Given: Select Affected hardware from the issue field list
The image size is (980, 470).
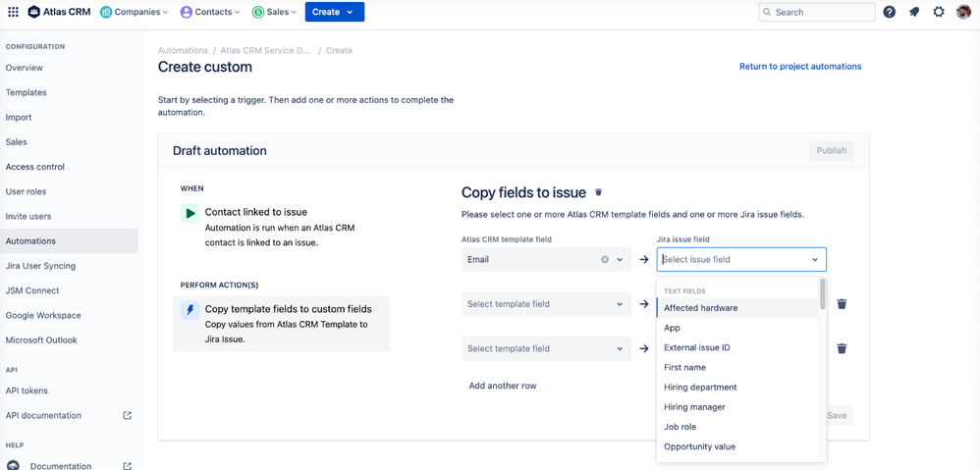Looking at the screenshot, I should [737, 308].
